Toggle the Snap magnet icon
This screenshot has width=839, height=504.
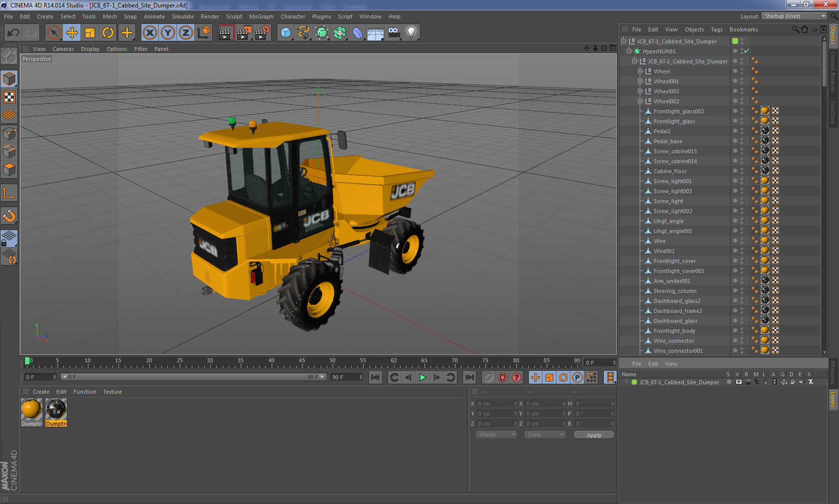9,216
